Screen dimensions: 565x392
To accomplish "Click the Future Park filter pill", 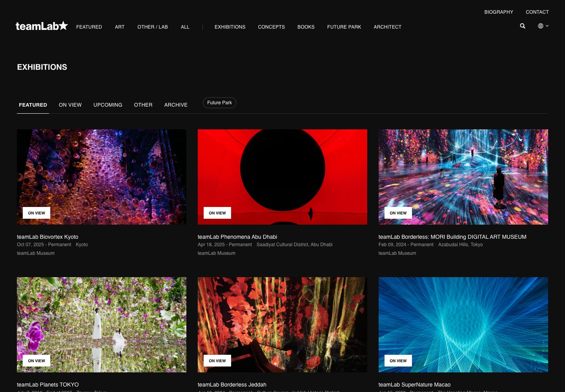I will tap(219, 103).
